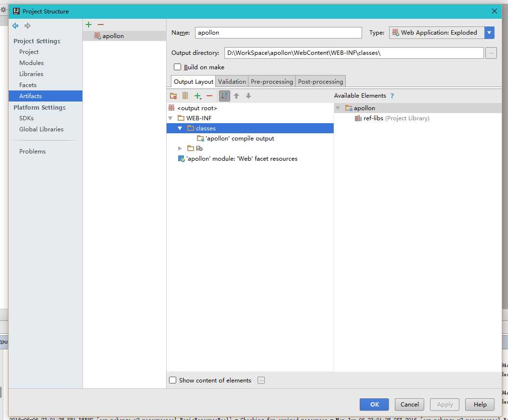This screenshot has width=508, height=420.
Task: Open Project settings page
Action: [29, 52]
